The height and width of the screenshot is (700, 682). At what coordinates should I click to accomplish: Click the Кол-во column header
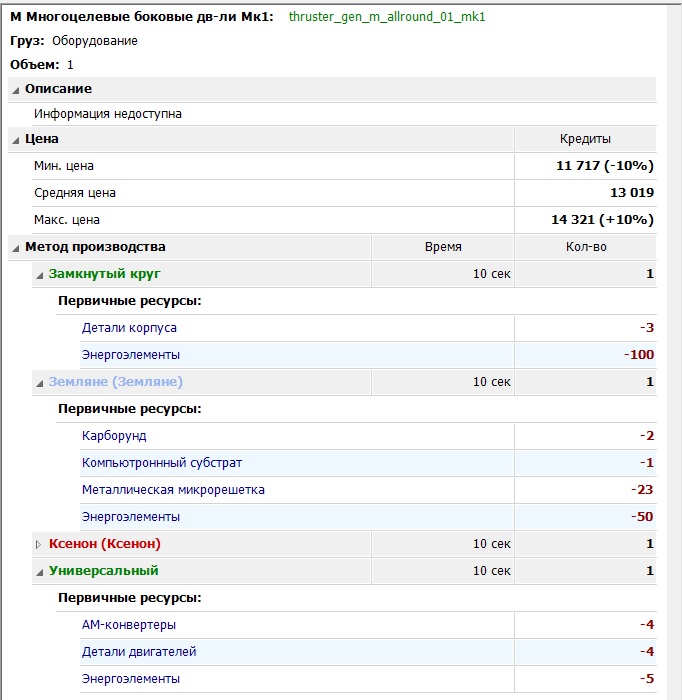point(585,247)
